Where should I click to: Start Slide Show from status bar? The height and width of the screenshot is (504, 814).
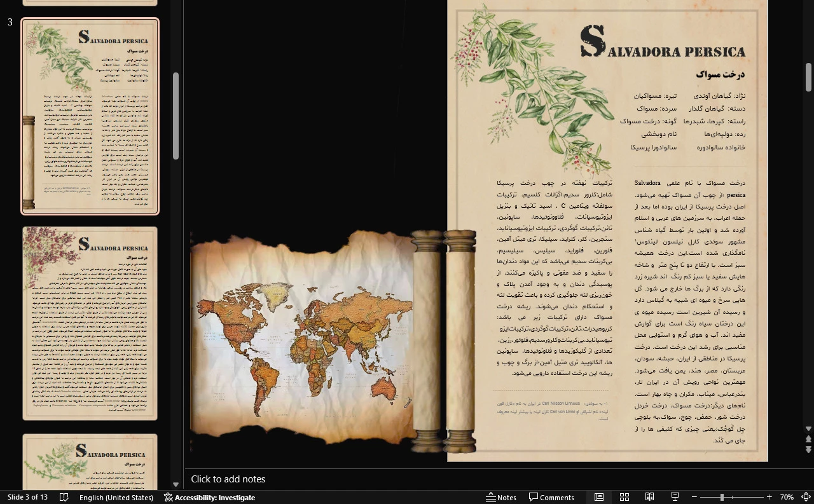[x=675, y=497]
